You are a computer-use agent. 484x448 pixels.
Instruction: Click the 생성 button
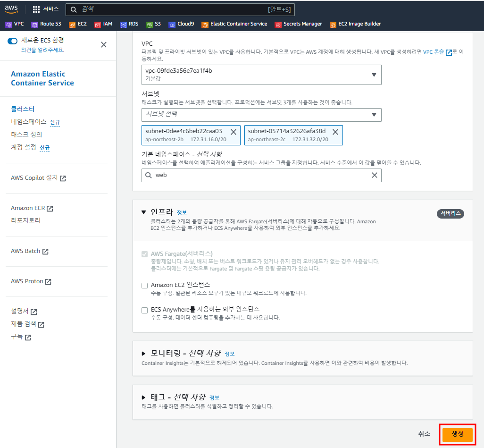457,434
